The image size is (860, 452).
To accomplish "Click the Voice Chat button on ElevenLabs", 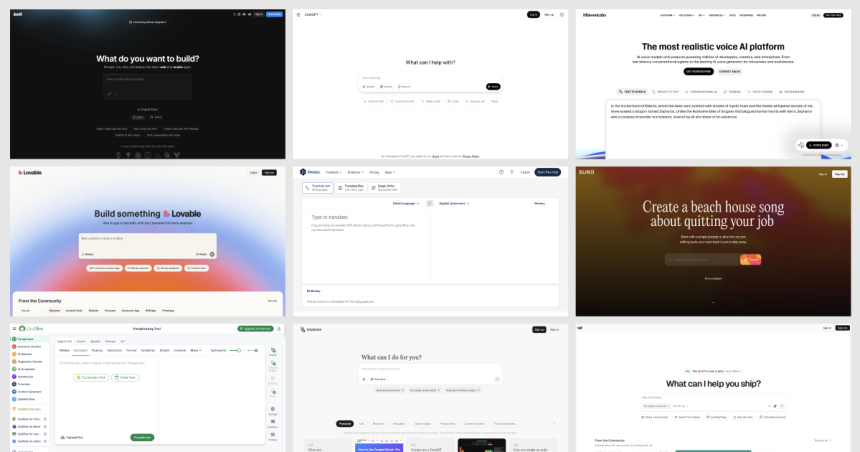I will point(819,145).
